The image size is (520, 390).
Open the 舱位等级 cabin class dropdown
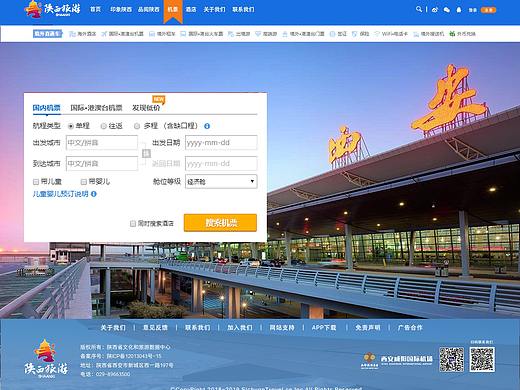(x=221, y=182)
